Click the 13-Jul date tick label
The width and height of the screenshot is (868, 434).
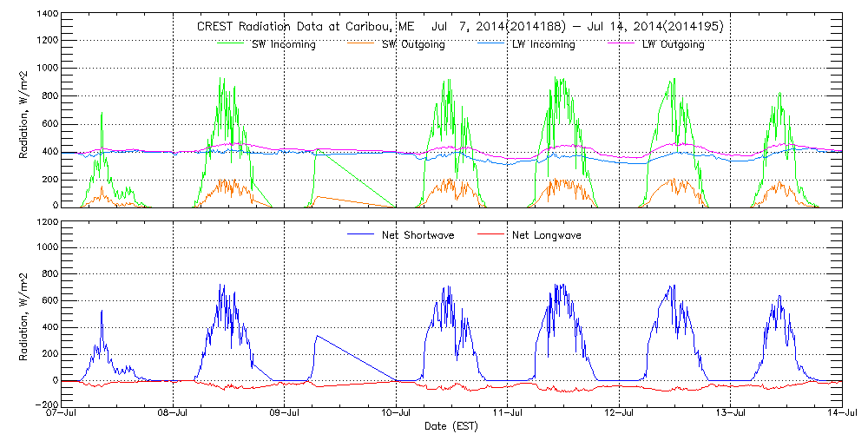[731, 414]
